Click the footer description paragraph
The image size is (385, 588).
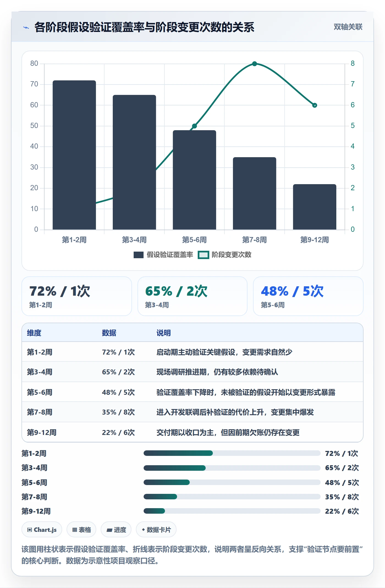[192, 555]
